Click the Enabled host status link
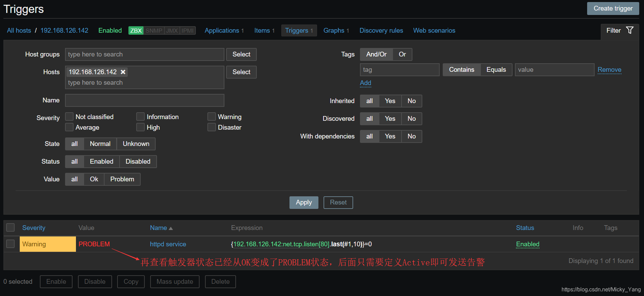This screenshot has height=296, width=644. [110, 30]
